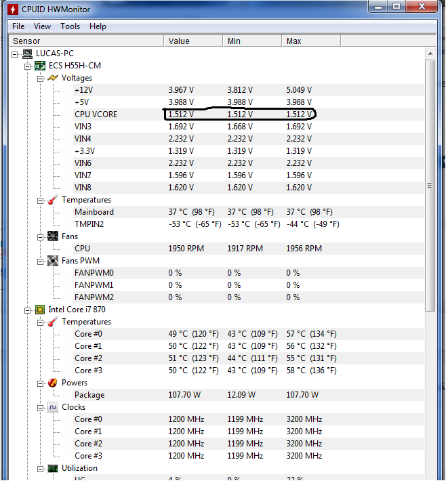This screenshot has width=448, height=483.
Task: Click the Powers flame icon
Action: click(x=53, y=383)
